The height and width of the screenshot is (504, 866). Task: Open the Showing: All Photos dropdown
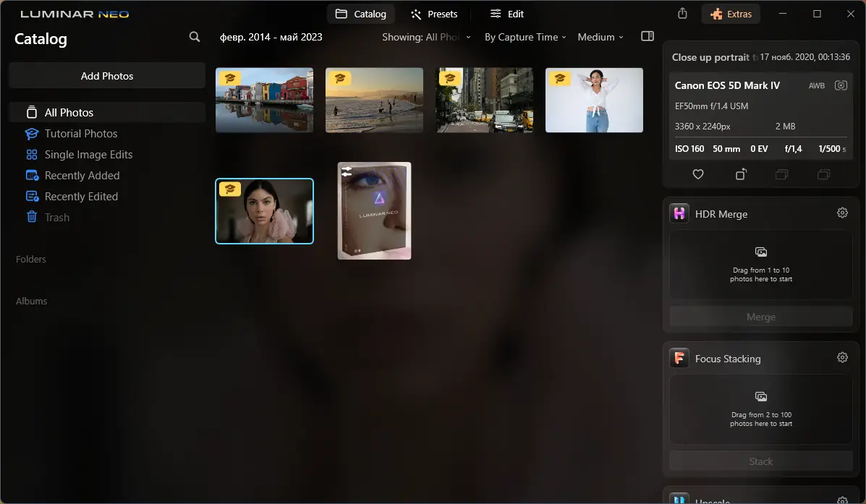point(426,37)
